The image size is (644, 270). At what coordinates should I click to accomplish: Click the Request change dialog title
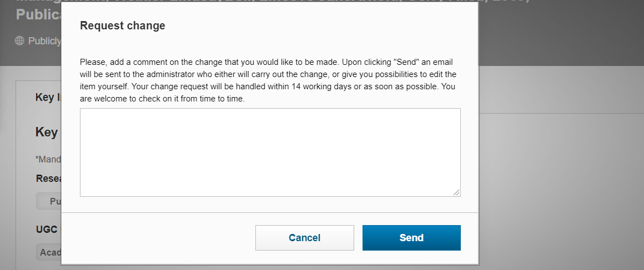[123, 26]
